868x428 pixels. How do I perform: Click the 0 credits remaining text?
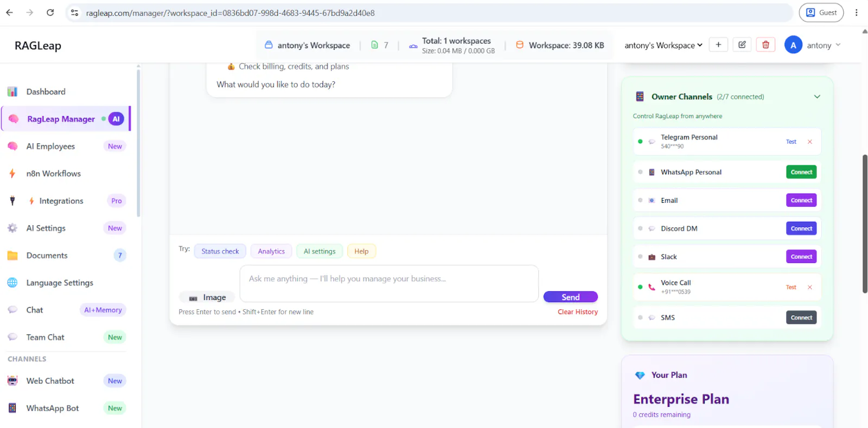click(x=661, y=414)
